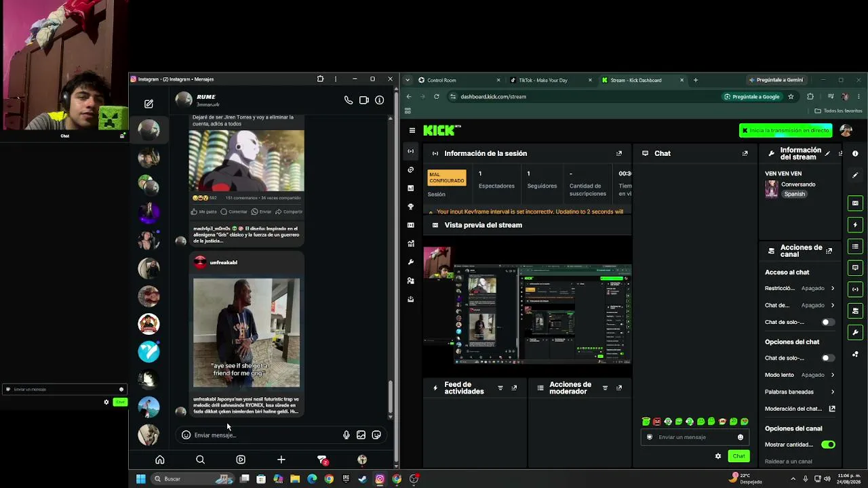
Task: Select the Stream - Kick Dashboard tab
Action: (641, 80)
